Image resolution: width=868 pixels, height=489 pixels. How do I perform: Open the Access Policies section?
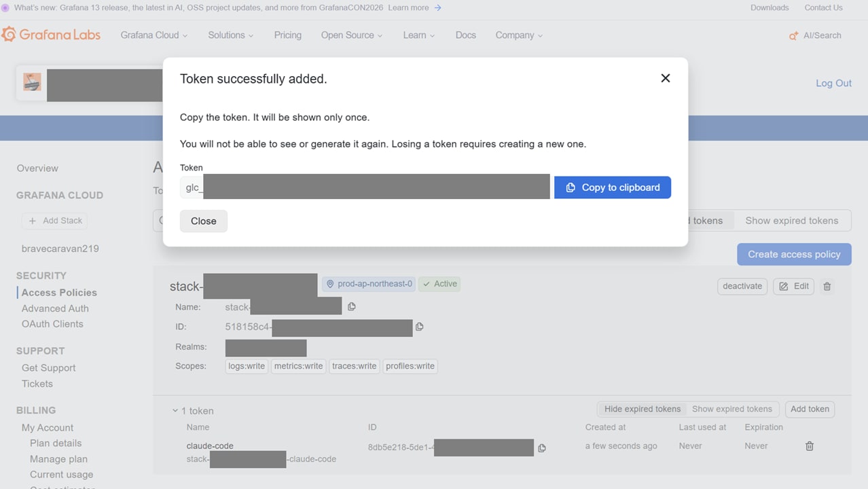click(59, 293)
